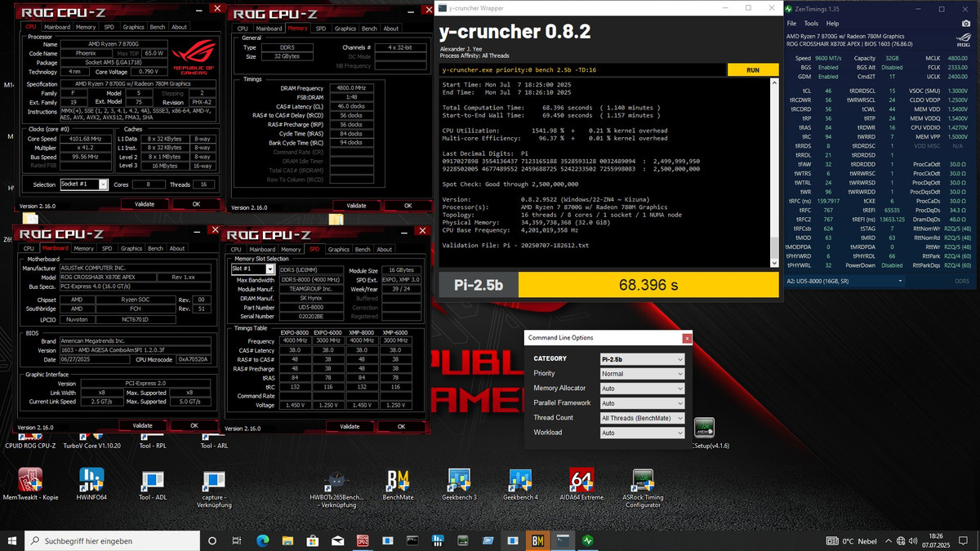Switch to ZenTimings via its taskbar icon
980x551 pixels.
pyautogui.click(x=587, y=540)
